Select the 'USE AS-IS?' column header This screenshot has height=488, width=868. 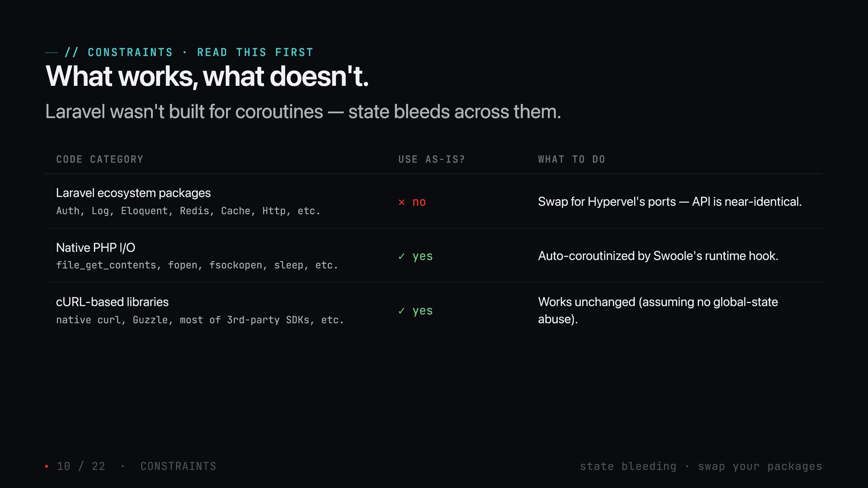pos(432,160)
